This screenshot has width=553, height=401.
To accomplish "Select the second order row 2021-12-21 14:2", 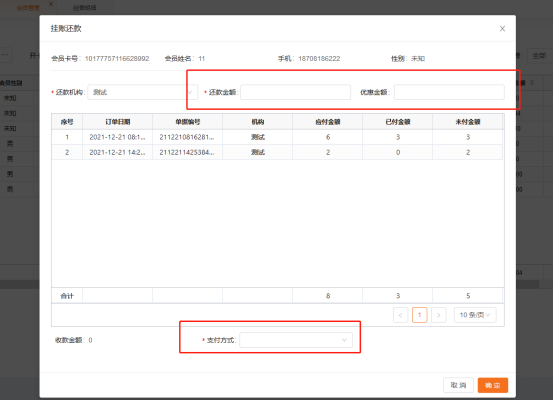I will [x=277, y=152].
